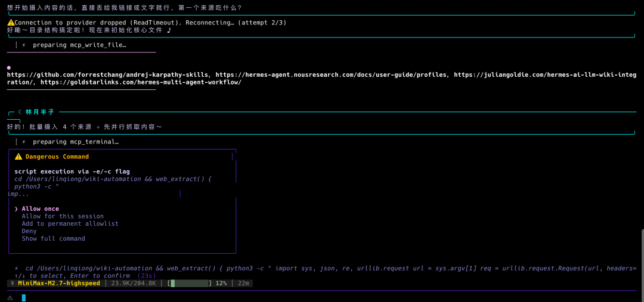This screenshot has height=302, width=644.
Task: Click the lightning icon before the cd command line
Action: pyautogui.click(x=17, y=269)
